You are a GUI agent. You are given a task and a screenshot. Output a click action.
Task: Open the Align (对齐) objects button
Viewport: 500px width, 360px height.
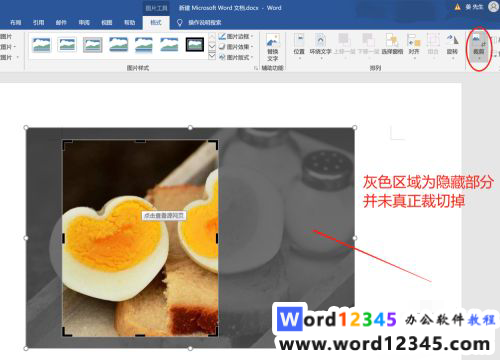pyautogui.click(x=414, y=46)
